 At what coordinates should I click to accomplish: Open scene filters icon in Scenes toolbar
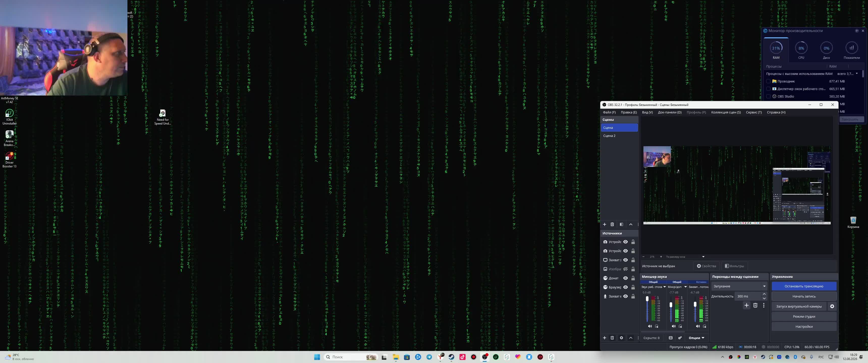tap(621, 224)
